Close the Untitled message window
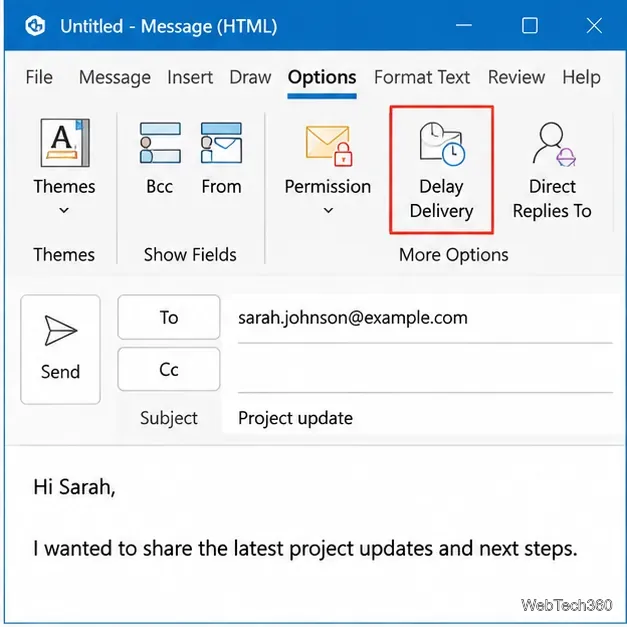This screenshot has height=627, width=627. tap(594, 26)
